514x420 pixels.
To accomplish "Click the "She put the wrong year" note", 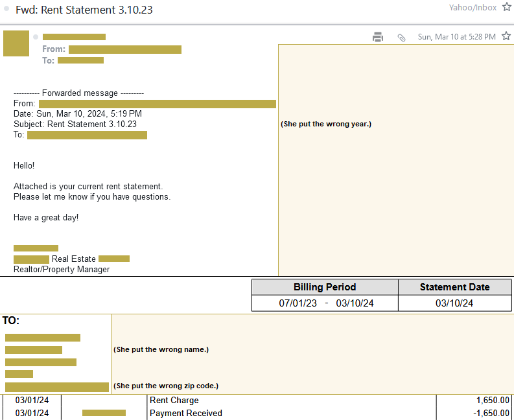I will click(x=325, y=124).
